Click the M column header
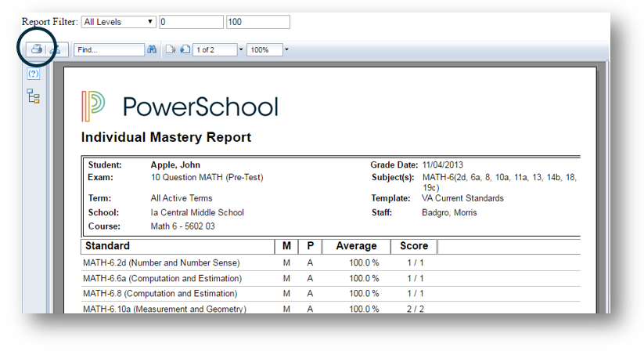 pos(286,246)
